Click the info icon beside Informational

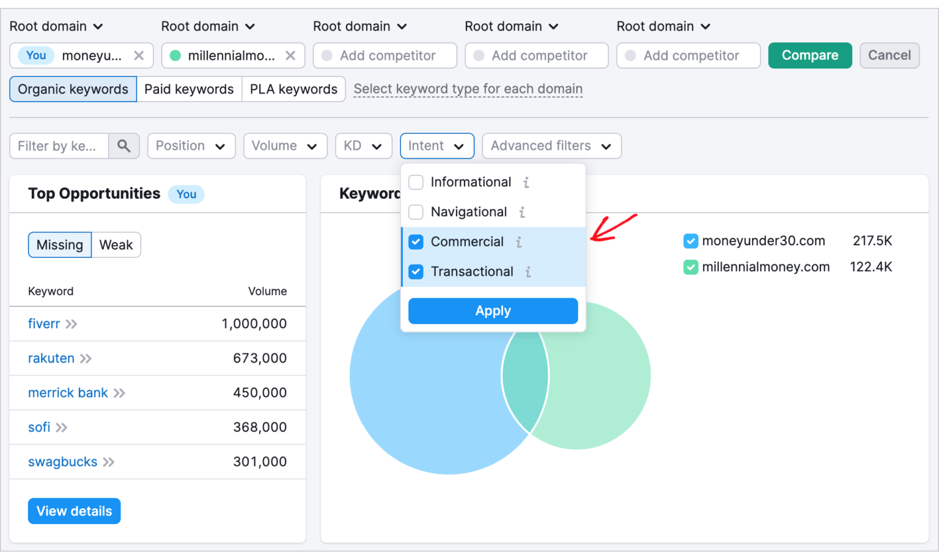click(x=526, y=182)
